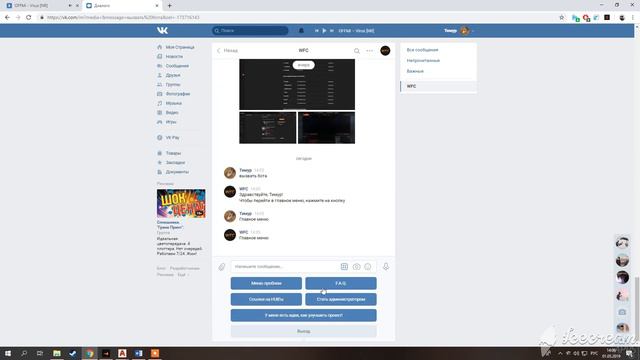Switch to the first browser tab

click(41, 6)
